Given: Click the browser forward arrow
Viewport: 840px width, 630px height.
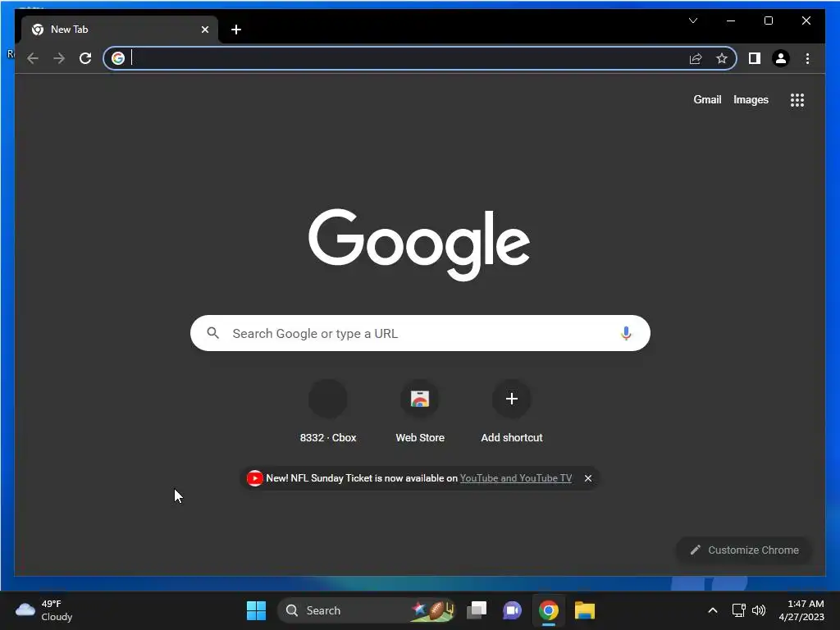Looking at the screenshot, I should coord(59,58).
